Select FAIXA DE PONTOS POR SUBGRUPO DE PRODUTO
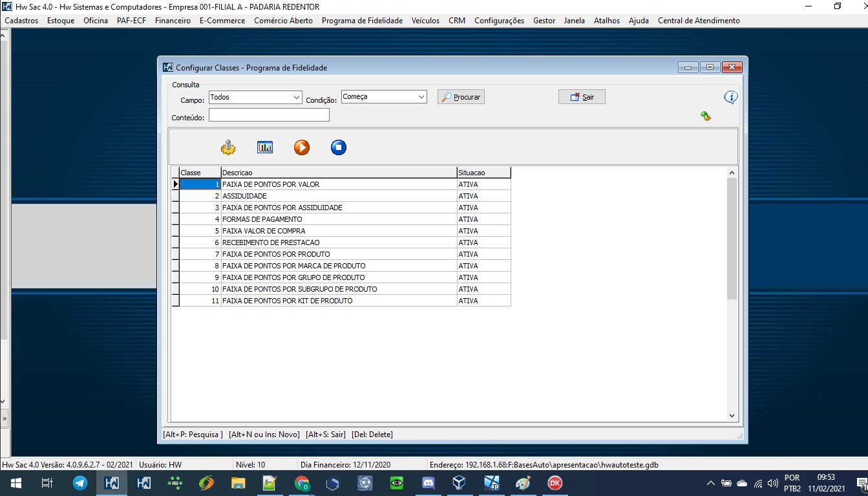Screen dimensions: 868x496 click(x=341, y=289)
